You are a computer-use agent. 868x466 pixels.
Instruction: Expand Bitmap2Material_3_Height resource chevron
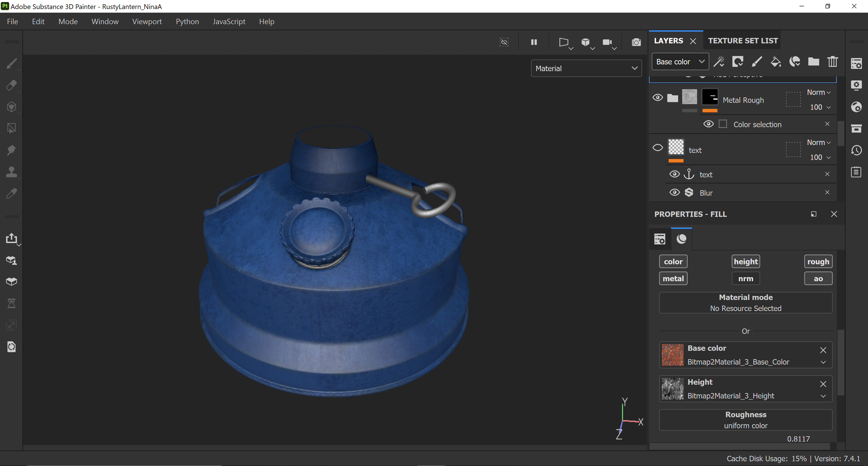(x=823, y=396)
